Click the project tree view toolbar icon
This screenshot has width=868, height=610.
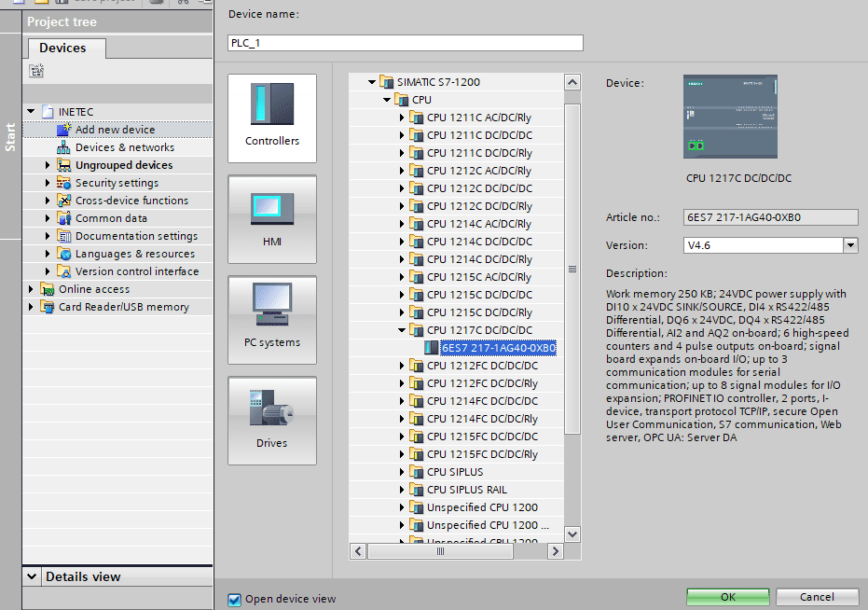click(36, 71)
